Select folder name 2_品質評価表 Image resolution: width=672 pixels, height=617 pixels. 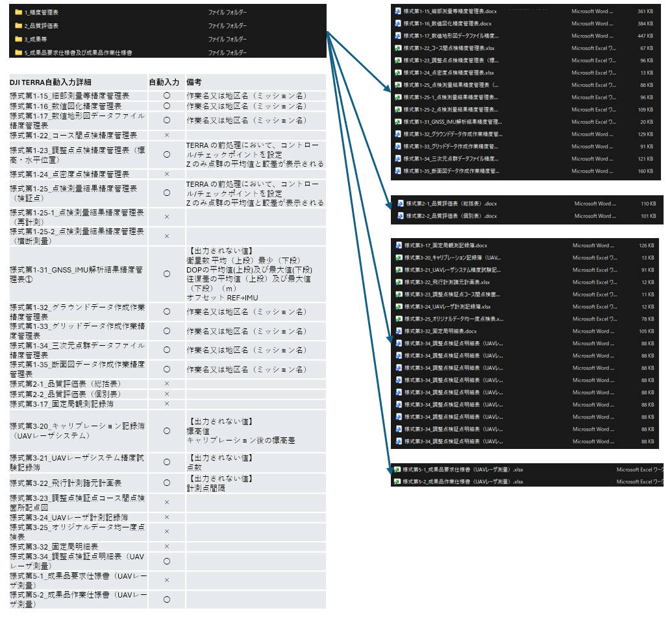pyautogui.click(x=42, y=26)
